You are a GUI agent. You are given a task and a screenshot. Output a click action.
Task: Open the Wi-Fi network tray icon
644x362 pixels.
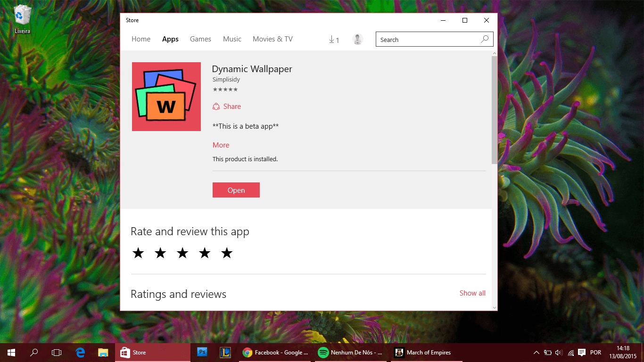[571, 353]
